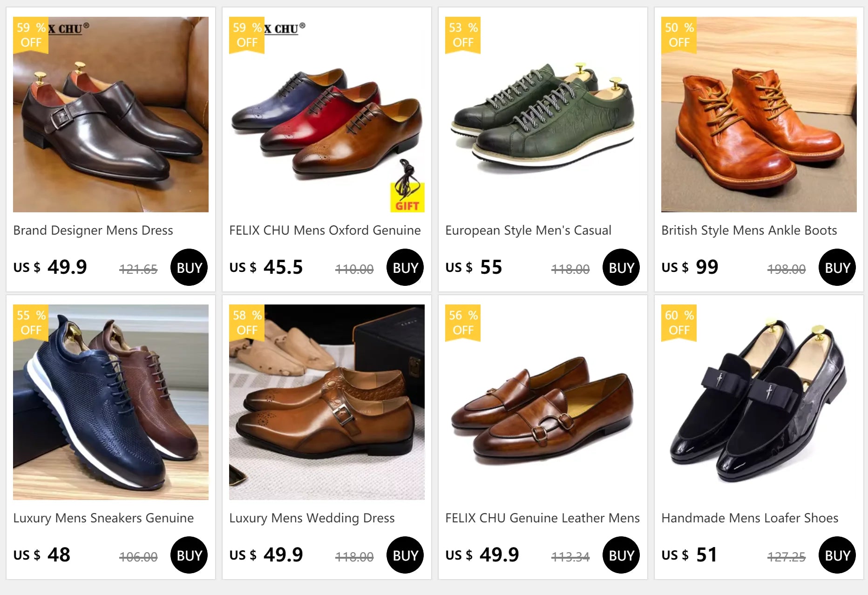This screenshot has width=868, height=595.
Task: Select the orange ankle boots photo
Action: point(759,115)
